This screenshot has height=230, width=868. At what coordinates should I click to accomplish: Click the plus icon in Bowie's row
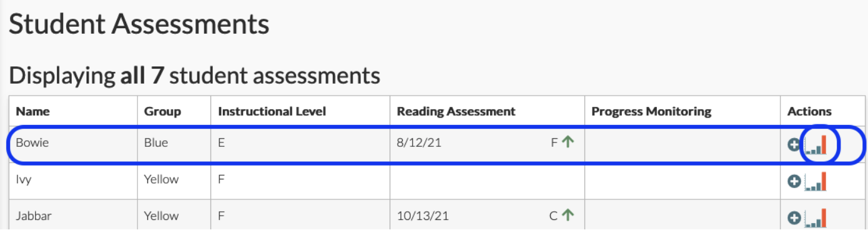click(x=794, y=144)
